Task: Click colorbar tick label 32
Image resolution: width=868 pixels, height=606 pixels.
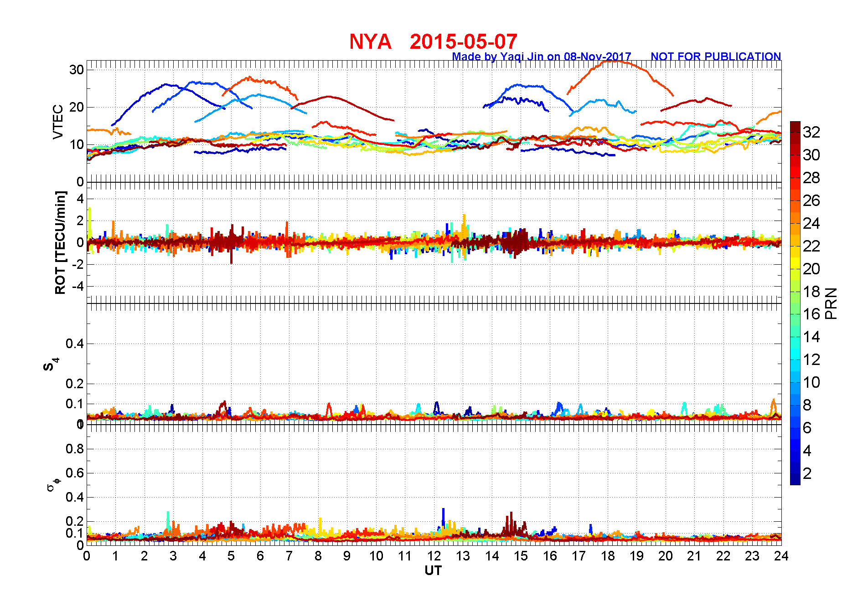Action: (x=811, y=132)
